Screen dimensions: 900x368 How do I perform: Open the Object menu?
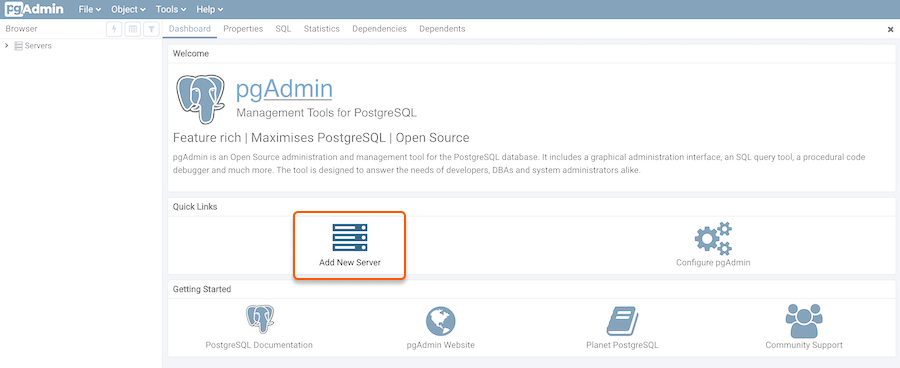pyautogui.click(x=129, y=9)
